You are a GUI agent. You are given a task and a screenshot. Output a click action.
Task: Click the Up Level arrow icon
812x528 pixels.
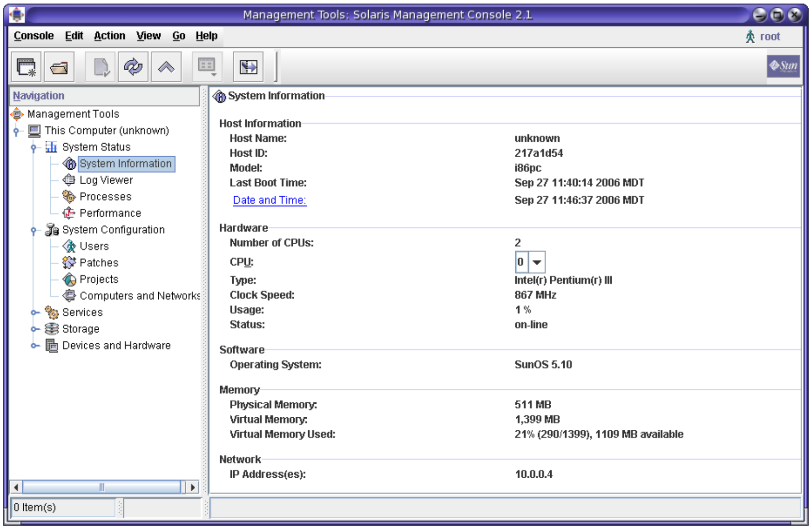click(x=166, y=67)
